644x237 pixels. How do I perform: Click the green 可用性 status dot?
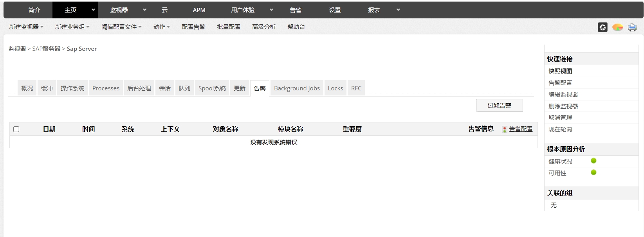593,172
